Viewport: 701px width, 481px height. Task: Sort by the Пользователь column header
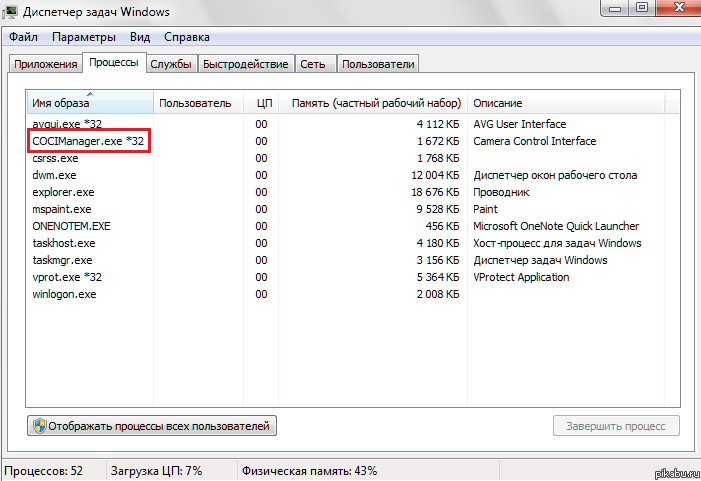coord(198,103)
